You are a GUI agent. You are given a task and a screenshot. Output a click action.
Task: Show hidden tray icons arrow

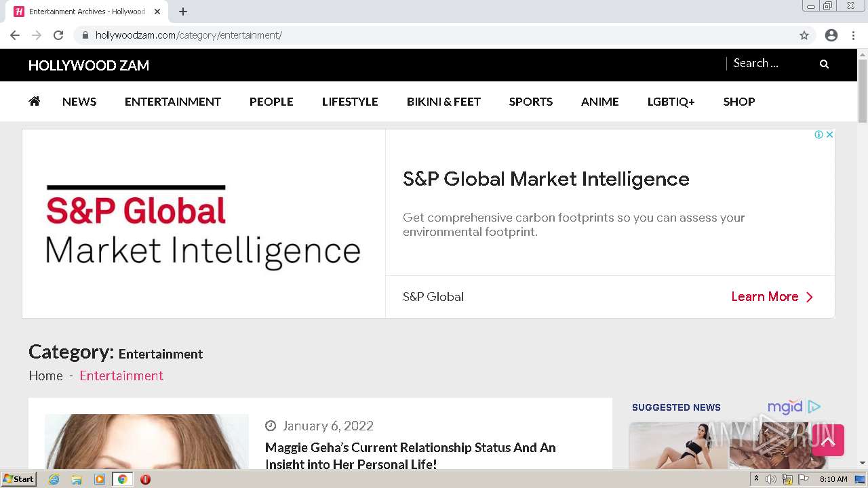point(756,479)
